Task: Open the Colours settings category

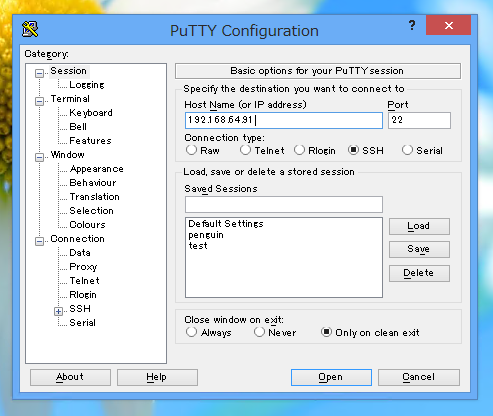Action: (87, 225)
